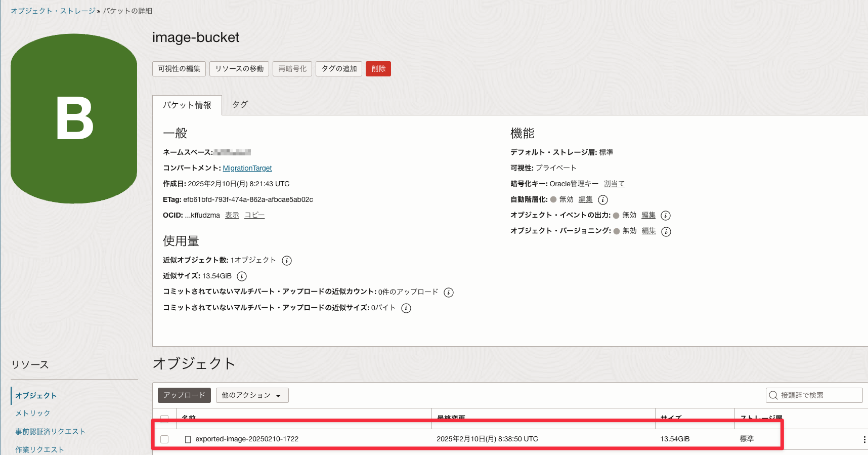Click 編集 link for オブジェクト・バージョニング
Image resolution: width=868 pixels, height=455 pixels.
[x=649, y=231]
